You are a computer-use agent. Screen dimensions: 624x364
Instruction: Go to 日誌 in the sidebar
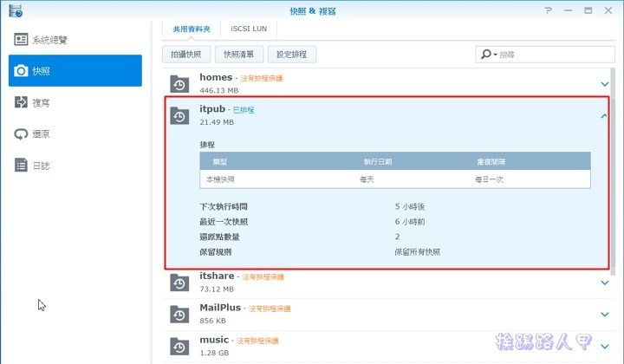(41, 166)
